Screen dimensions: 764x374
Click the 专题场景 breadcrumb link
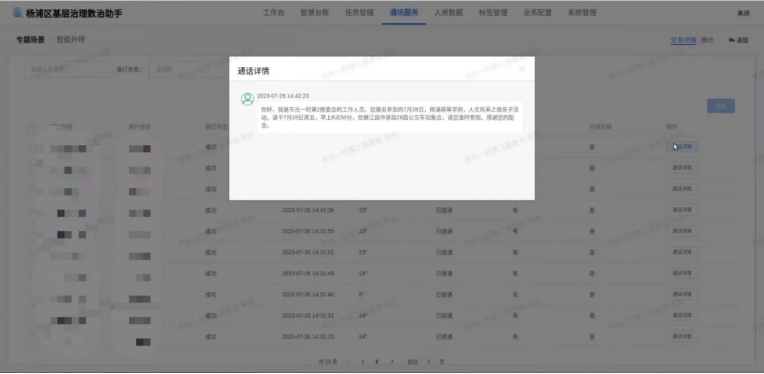[30, 40]
